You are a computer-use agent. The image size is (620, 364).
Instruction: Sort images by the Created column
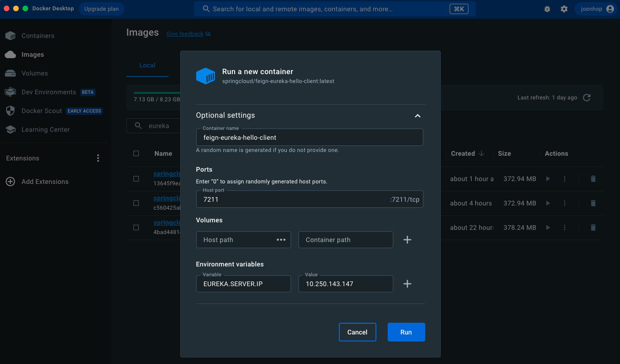[x=467, y=153]
